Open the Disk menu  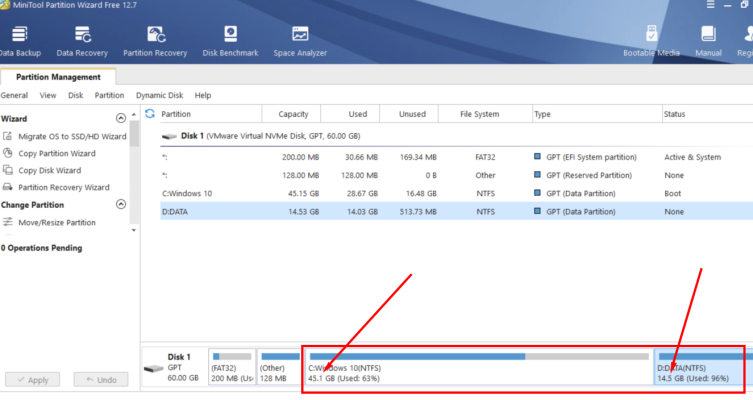(x=75, y=95)
